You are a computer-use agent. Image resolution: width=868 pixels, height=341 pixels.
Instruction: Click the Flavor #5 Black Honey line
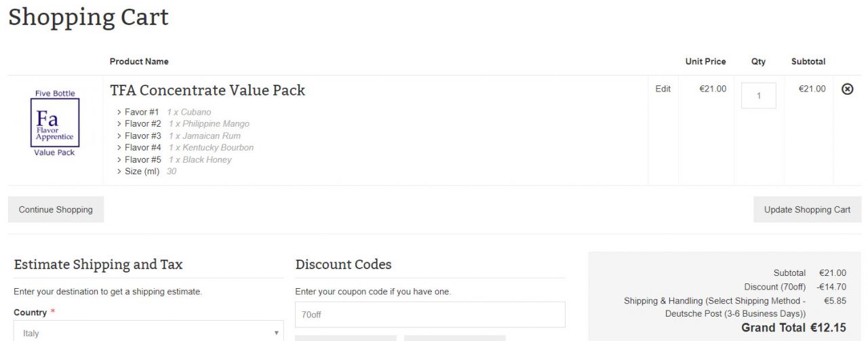point(174,160)
